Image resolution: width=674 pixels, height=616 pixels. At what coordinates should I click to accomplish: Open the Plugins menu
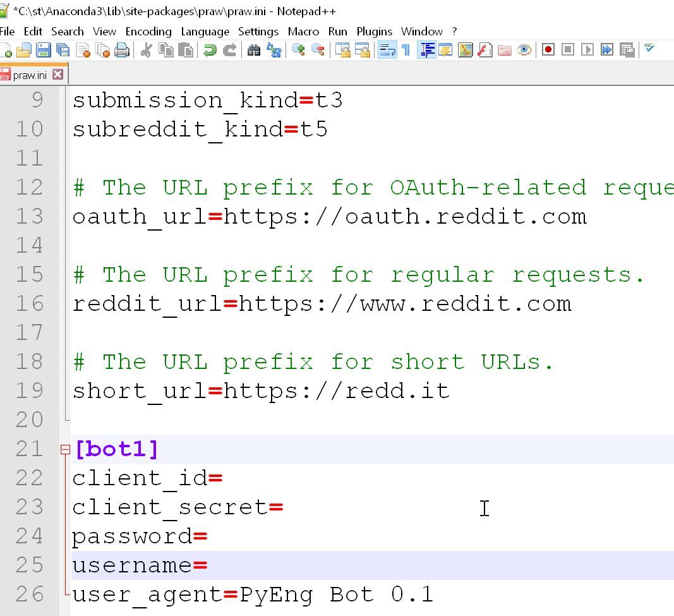tap(375, 31)
